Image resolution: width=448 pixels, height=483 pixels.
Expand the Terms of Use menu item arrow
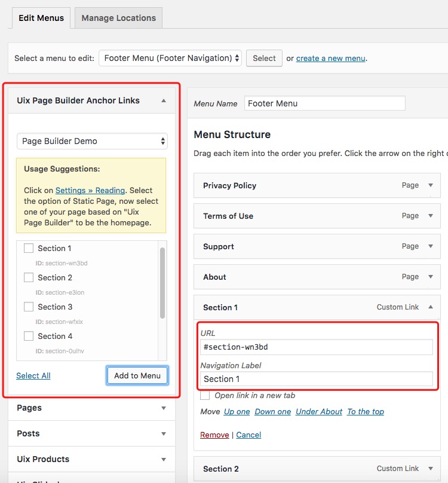pyautogui.click(x=431, y=216)
